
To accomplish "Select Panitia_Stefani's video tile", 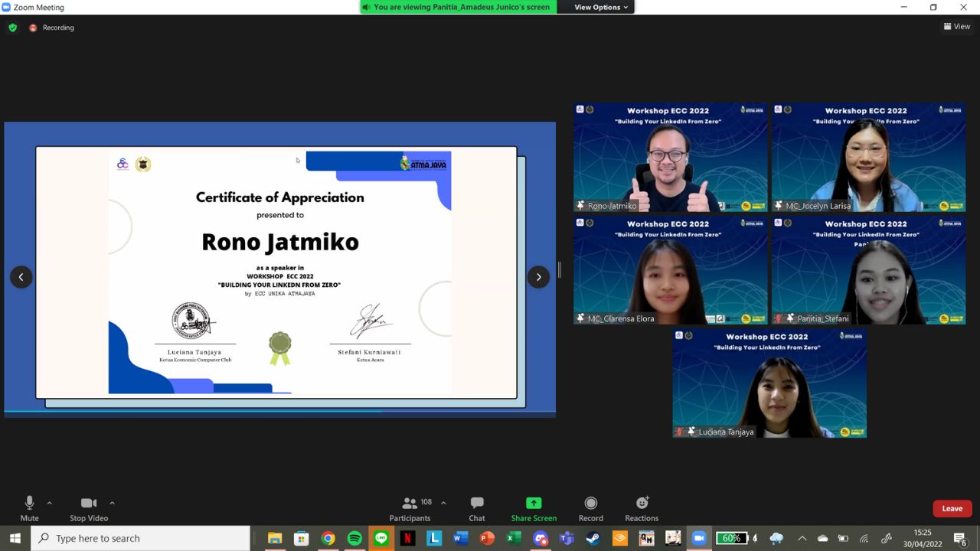I will (868, 270).
